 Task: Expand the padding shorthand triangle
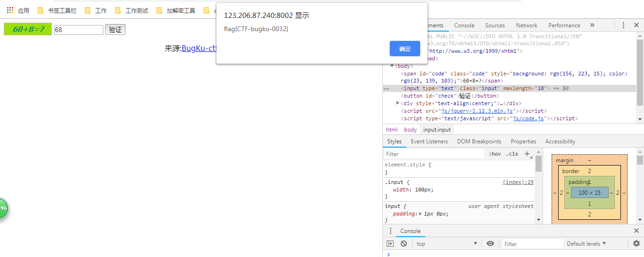[421, 214]
